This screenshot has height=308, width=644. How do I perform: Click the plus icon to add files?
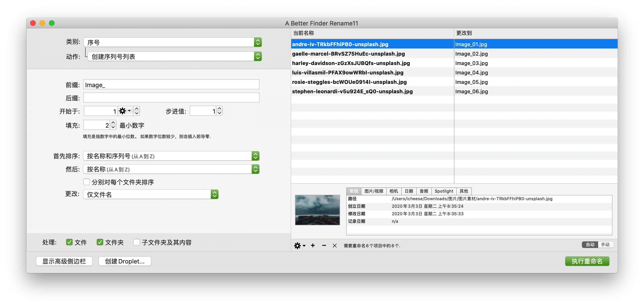[x=313, y=245]
